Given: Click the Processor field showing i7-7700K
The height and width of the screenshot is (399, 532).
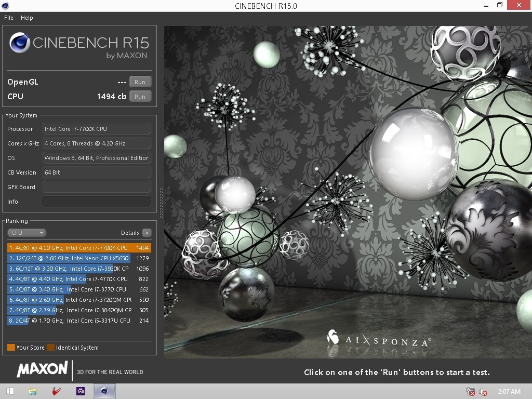Looking at the screenshot, I should point(96,129).
